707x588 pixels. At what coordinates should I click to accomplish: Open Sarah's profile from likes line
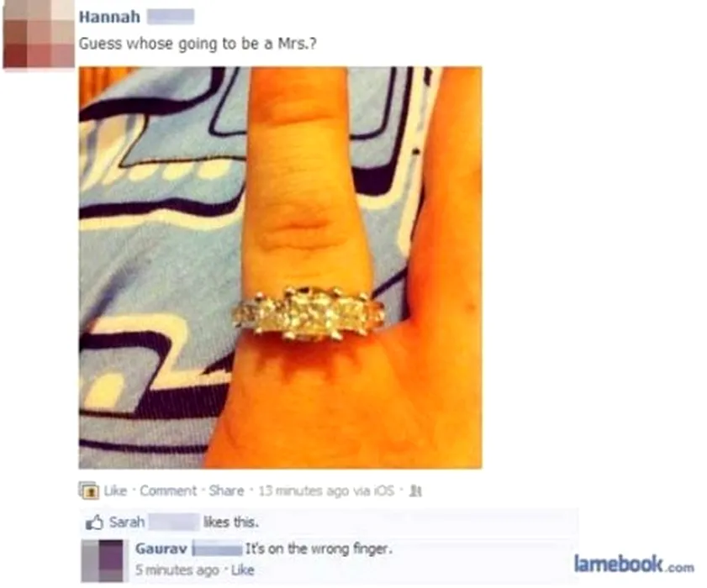coord(127,522)
